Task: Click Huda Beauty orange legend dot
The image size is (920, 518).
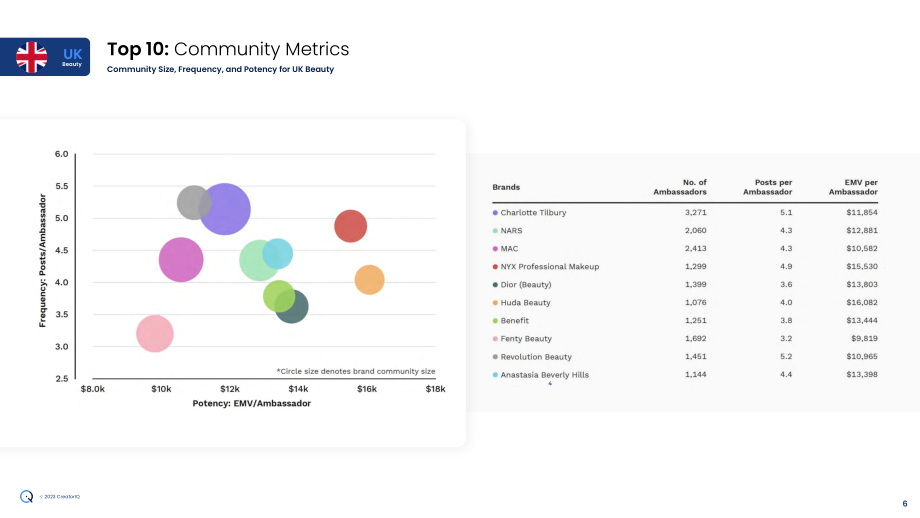Action: [x=495, y=303]
